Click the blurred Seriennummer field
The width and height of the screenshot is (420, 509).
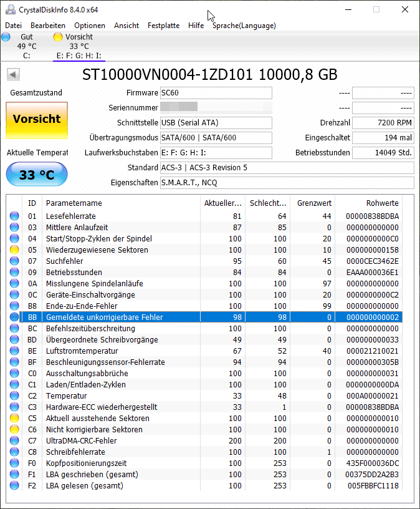click(216, 107)
